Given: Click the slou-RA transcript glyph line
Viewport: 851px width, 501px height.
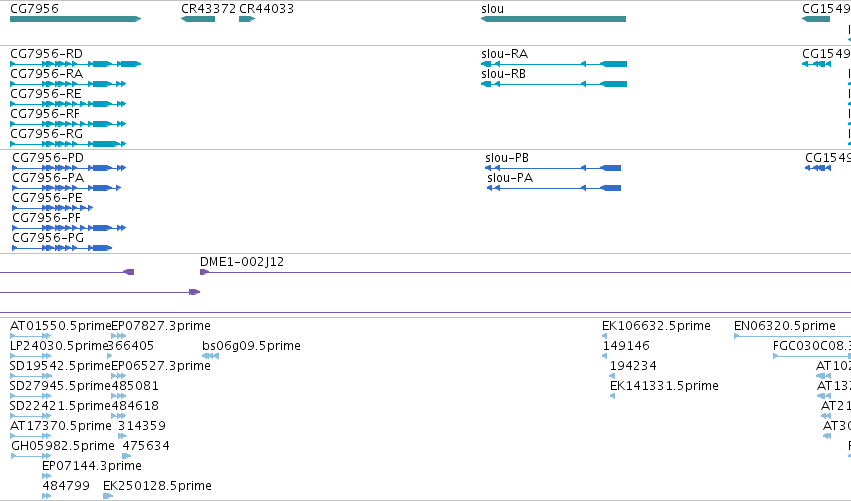Looking at the screenshot, I should [x=554, y=64].
